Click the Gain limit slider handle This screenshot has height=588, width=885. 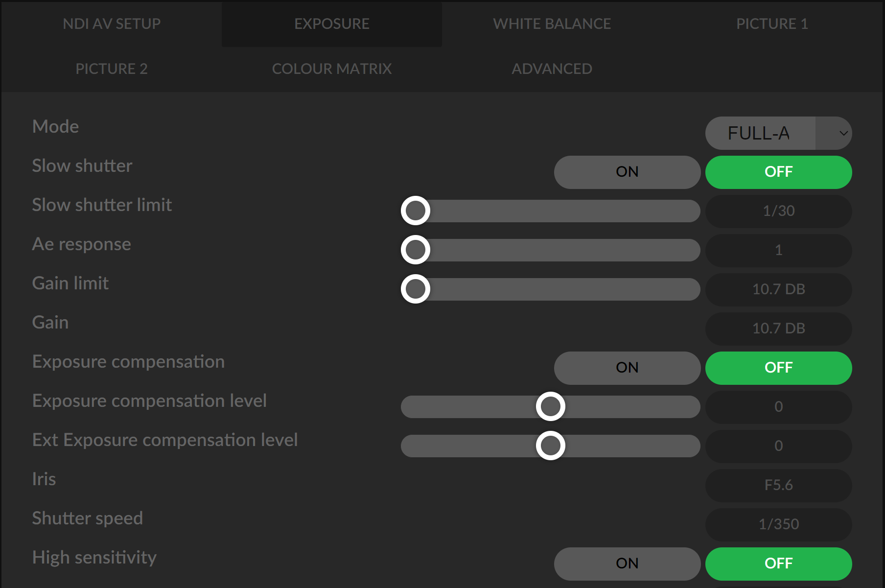416,289
